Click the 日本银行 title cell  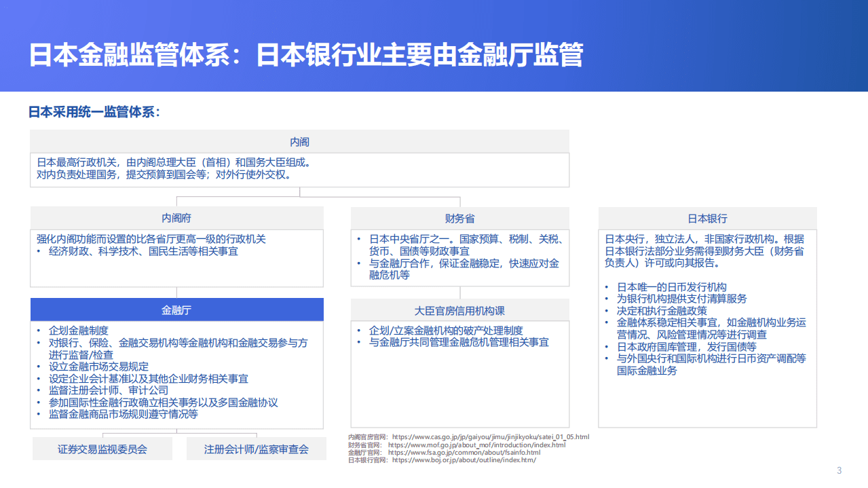tap(707, 218)
